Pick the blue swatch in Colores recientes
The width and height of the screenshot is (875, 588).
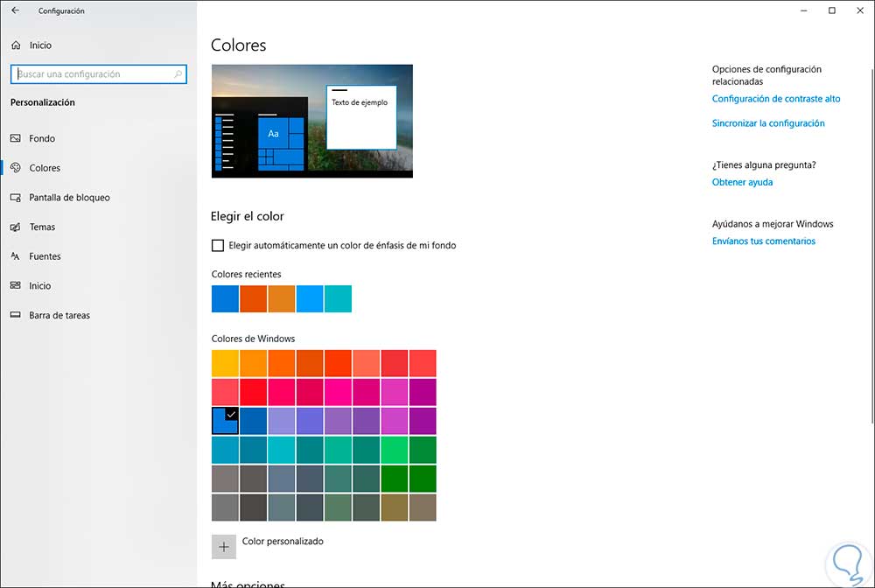point(225,298)
